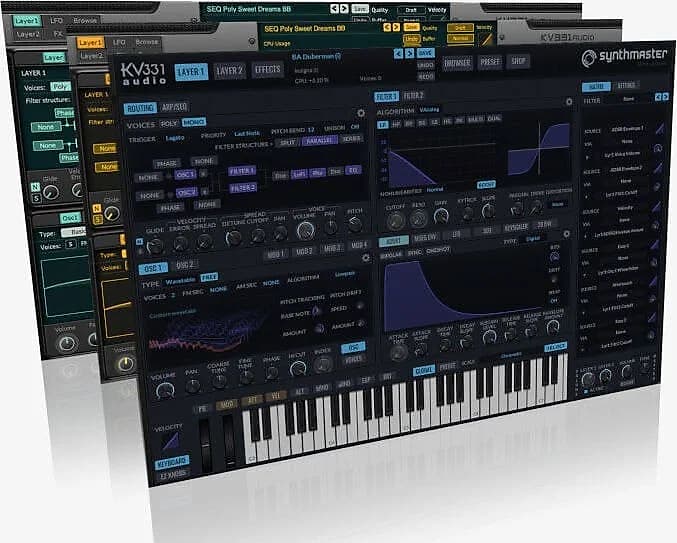Open Priority Last Note dropdown
Viewport: 677px width, 543px height.
pos(247,134)
